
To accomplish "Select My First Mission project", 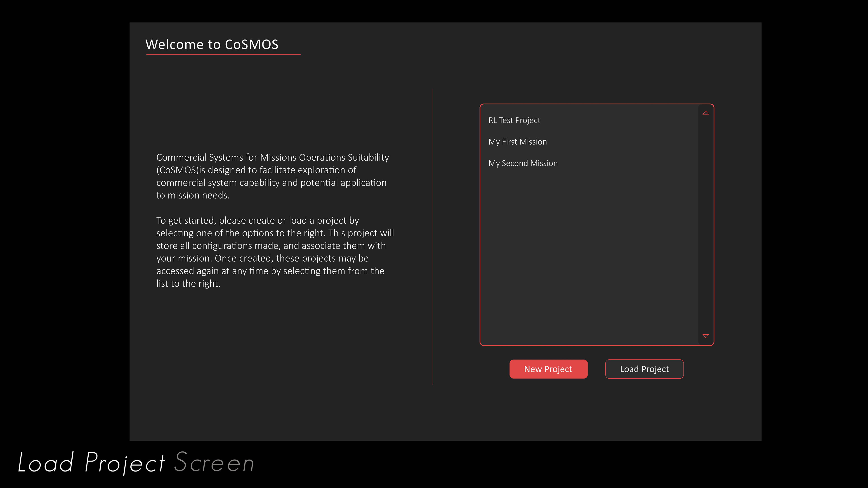I will pyautogui.click(x=518, y=142).
